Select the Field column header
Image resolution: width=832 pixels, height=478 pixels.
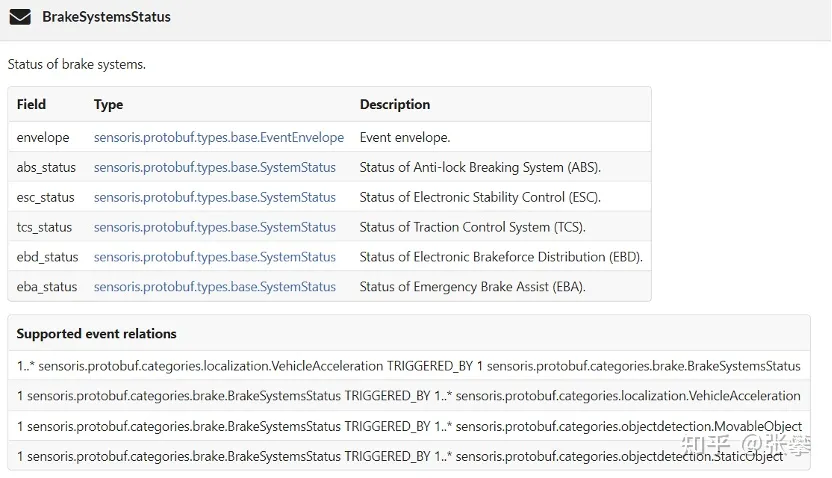tap(31, 105)
